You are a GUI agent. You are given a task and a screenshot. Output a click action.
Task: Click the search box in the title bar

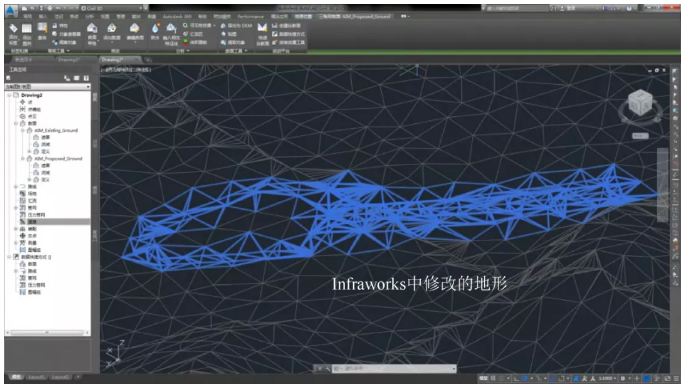point(516,8)
